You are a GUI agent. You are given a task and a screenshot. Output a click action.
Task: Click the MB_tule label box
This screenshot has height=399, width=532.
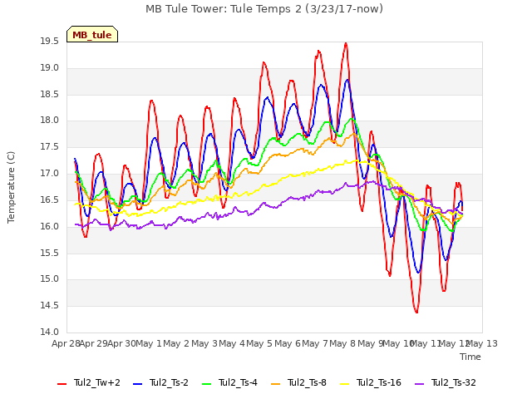coord(92,34)
